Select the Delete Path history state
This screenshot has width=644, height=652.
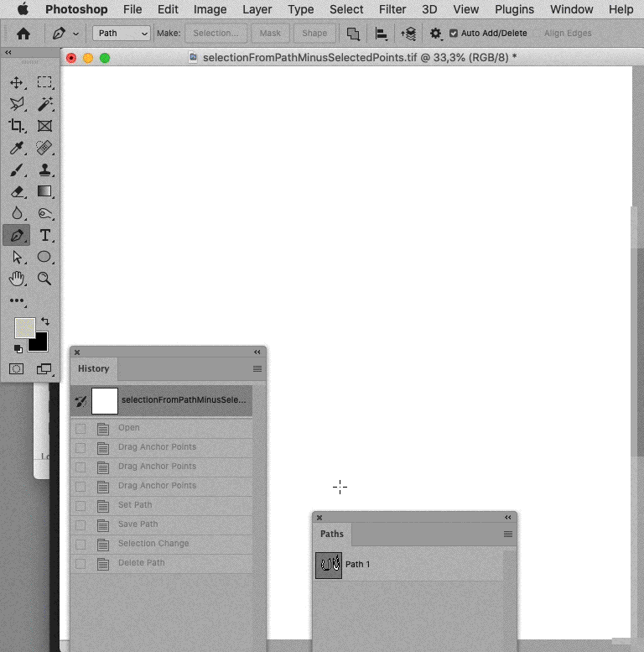point(162,563)
